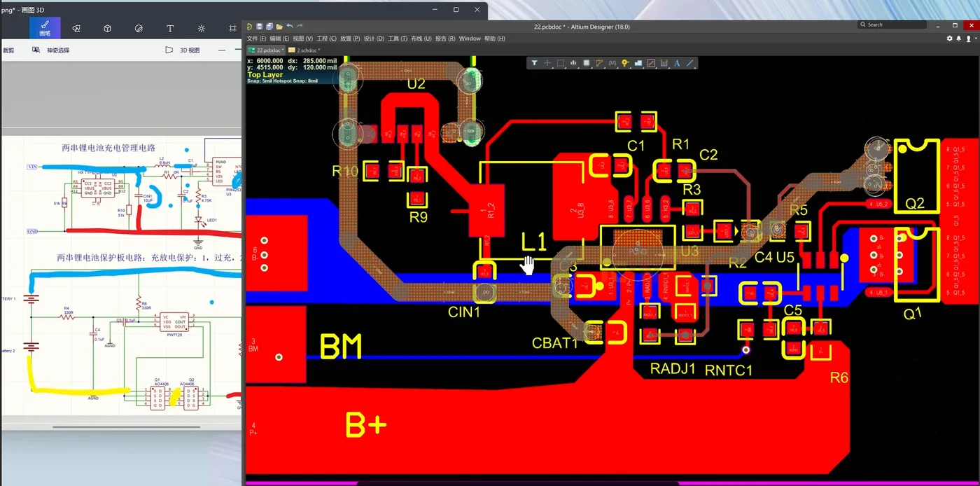Image resolution: width=980 pixels, height=486 pixels.
Task: Click the place polygon pour icon
Action: (x=638, y=63)
